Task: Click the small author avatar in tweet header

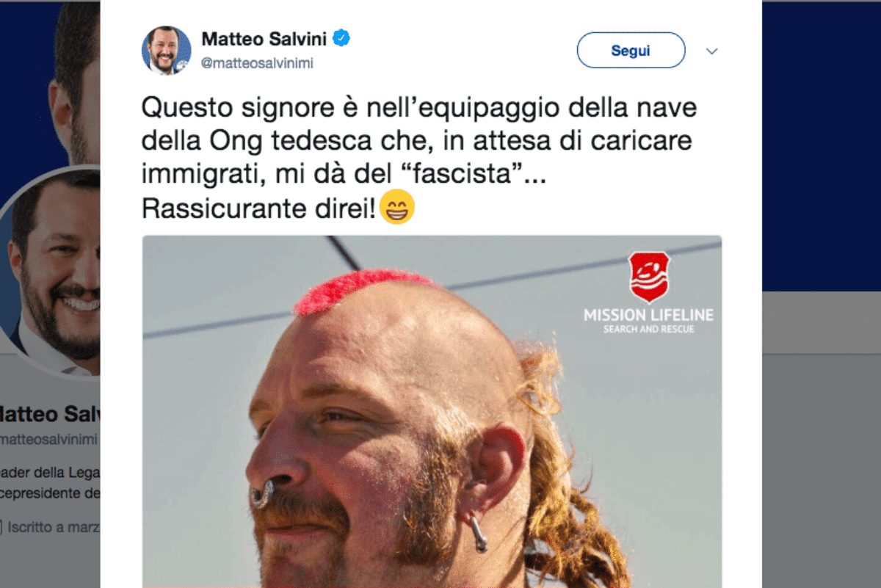Action: click(167, 50)
